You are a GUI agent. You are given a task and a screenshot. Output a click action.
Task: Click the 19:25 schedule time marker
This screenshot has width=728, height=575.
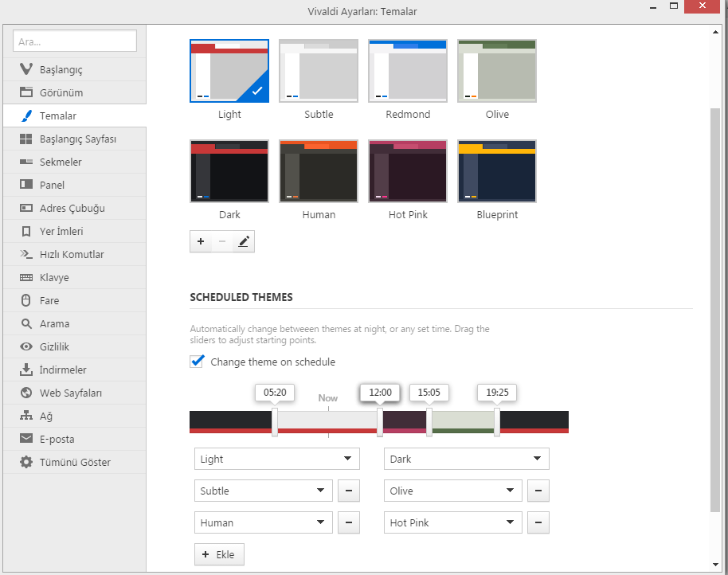click(497, 393)
